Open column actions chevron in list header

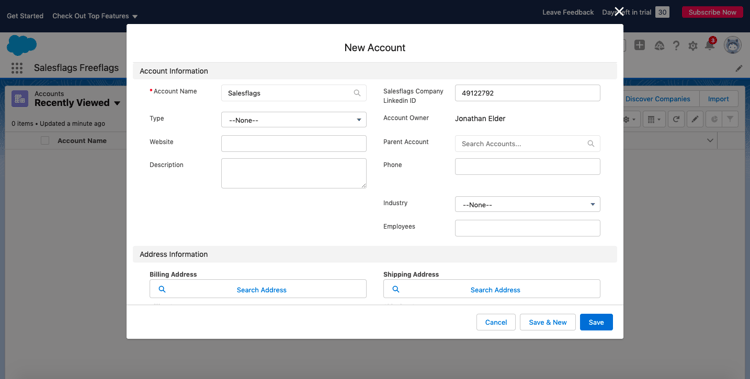tap(710, 141)
